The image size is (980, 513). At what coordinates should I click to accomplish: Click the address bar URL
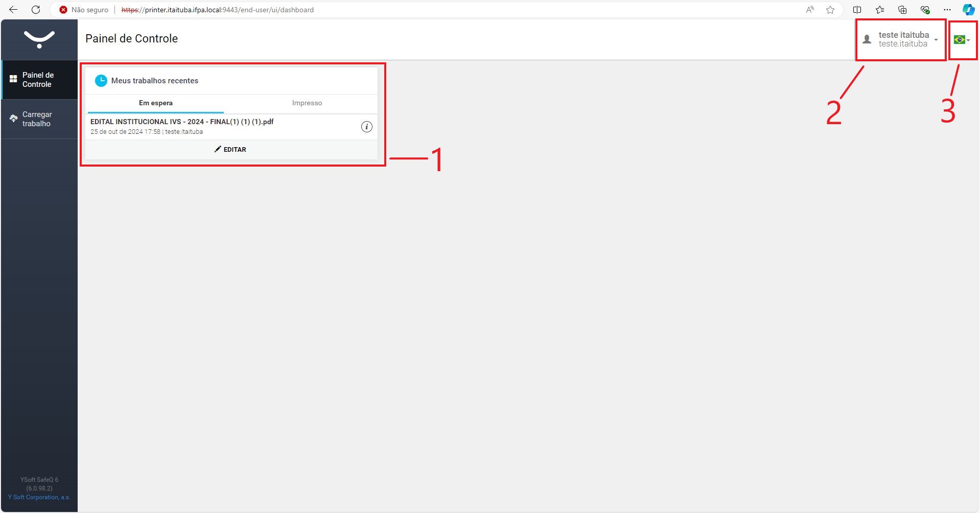pos(218,10)
